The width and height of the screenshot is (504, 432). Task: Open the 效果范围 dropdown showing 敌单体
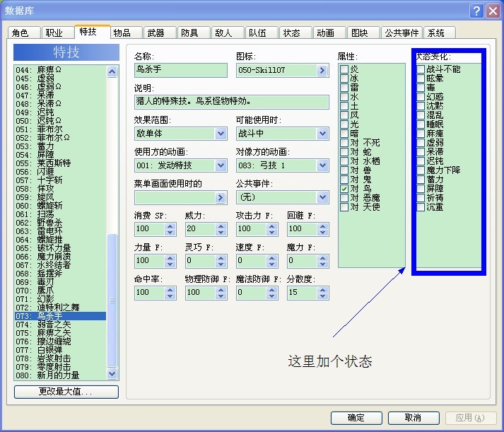point(221,134)
